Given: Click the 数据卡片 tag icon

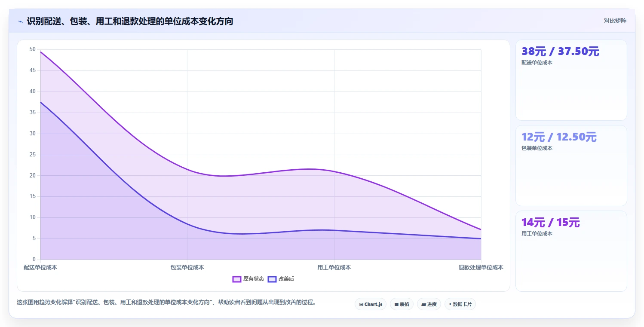Looking at the screenshot, I should pyautogui.click(x=450, y=304).
